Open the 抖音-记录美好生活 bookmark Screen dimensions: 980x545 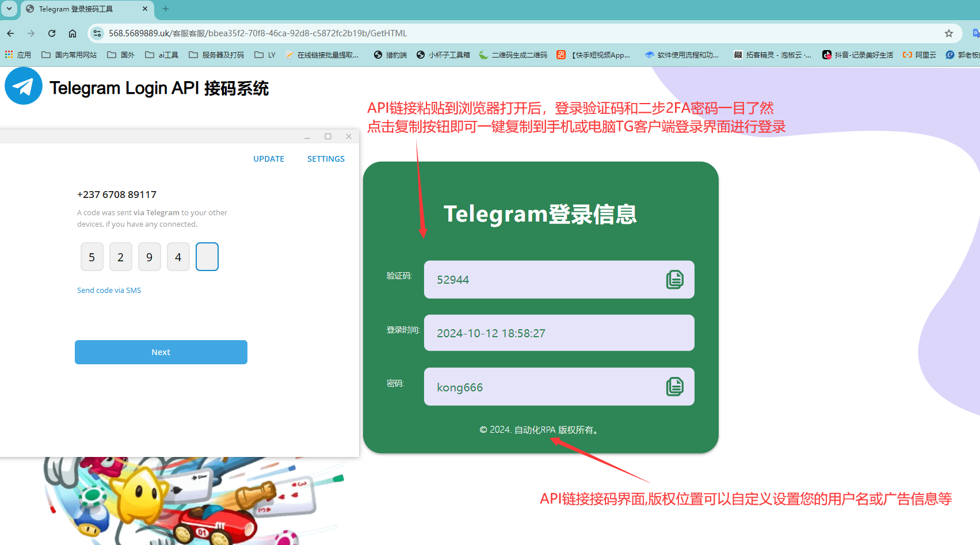(857, 55)
